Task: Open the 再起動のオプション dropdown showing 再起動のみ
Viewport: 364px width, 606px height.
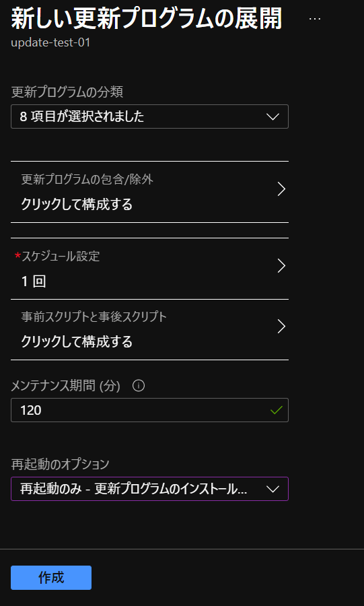Action: [149, 489]
